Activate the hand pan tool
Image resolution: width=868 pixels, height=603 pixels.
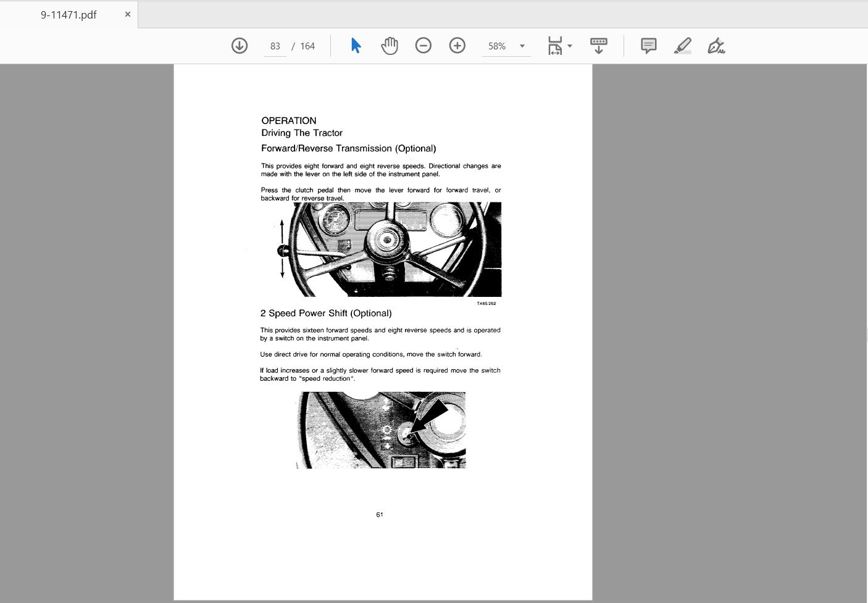[x=390, y=46]
